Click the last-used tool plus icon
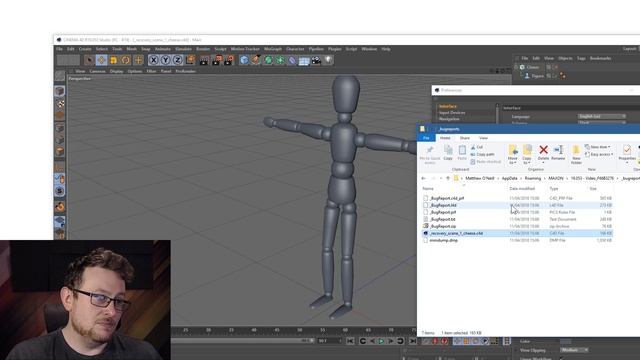The image size is (640, 360). [x=138, y=60]
